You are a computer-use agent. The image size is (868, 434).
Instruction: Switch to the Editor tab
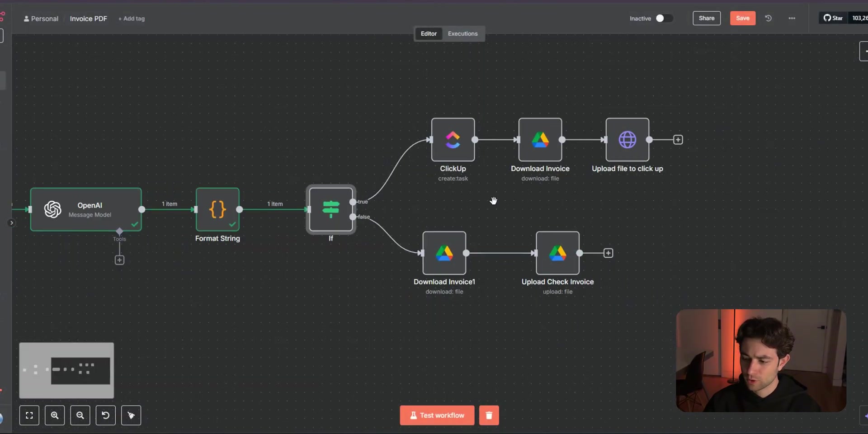429,33
